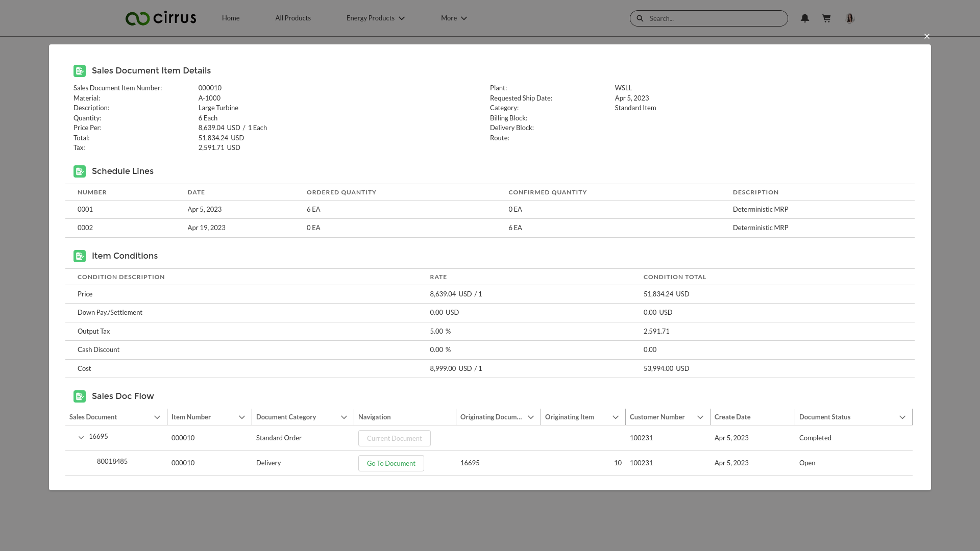Collapse the row for document 16695
Viewport: 980px width, 551px height.
[x=81, y=438]
